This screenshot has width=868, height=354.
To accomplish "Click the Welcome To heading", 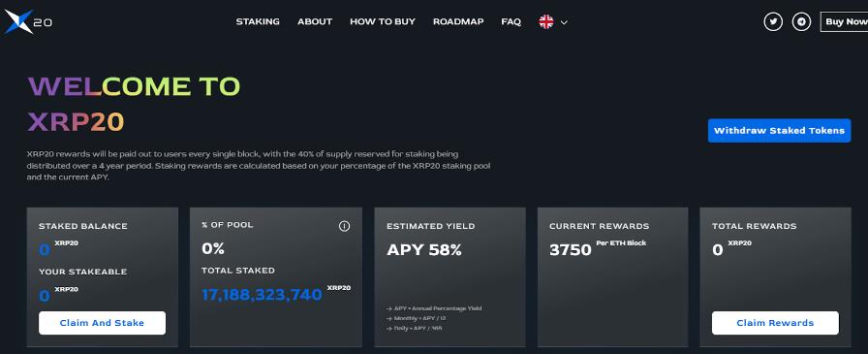I will click(x=134, y=86).
